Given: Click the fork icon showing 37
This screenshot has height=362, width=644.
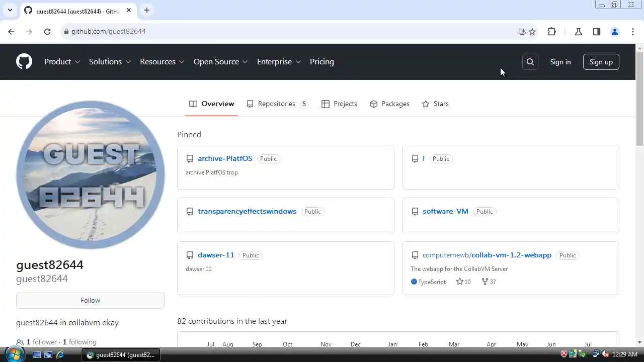Looking at the screenshot, I should (485, 282).
